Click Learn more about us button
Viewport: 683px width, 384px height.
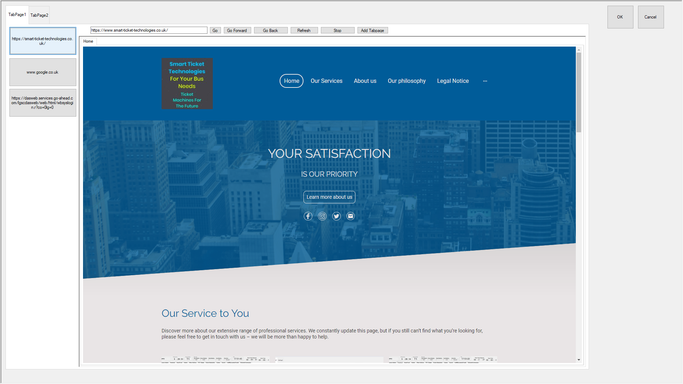(x=329, y=197)
